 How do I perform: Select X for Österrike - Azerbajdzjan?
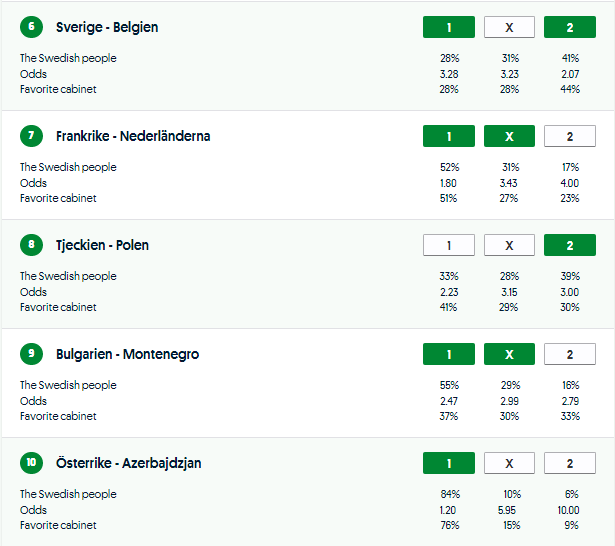[x=509, y=463]
